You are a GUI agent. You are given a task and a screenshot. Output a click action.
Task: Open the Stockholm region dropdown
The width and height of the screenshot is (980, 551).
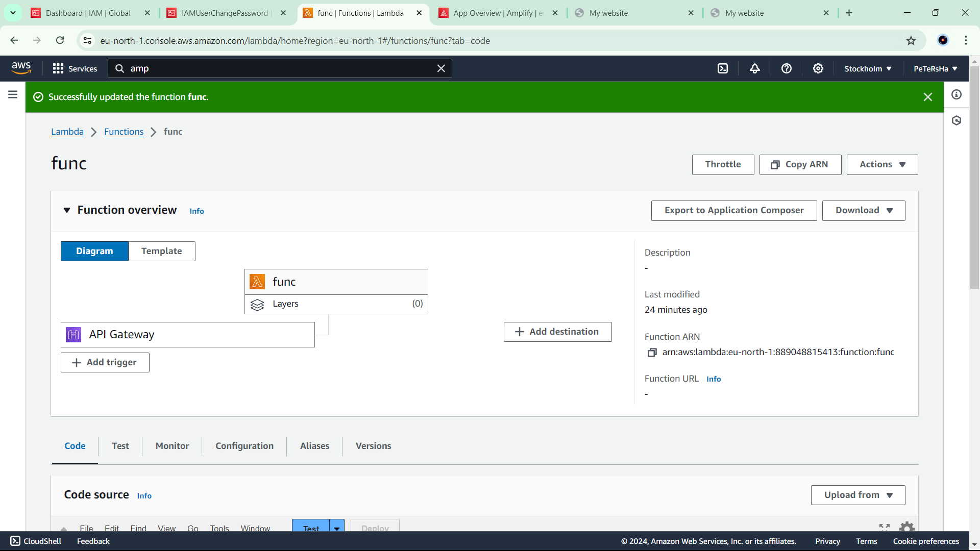(x=868, y=68)
